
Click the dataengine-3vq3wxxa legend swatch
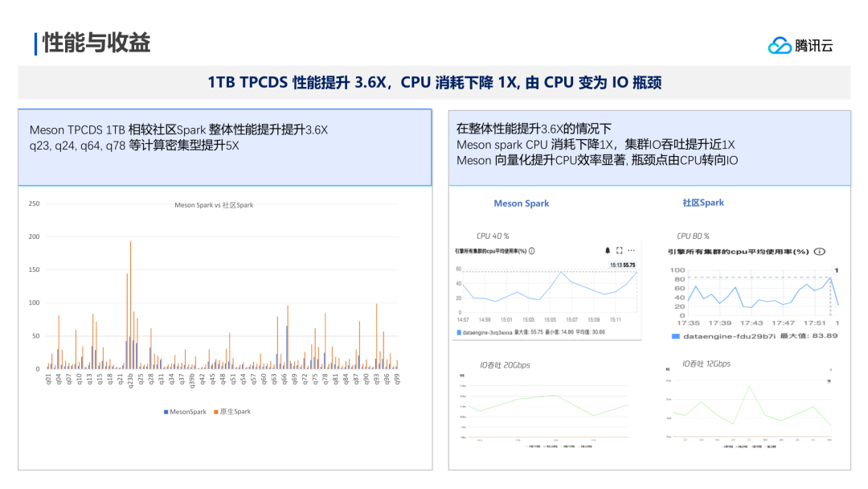(x=459, y=332)
